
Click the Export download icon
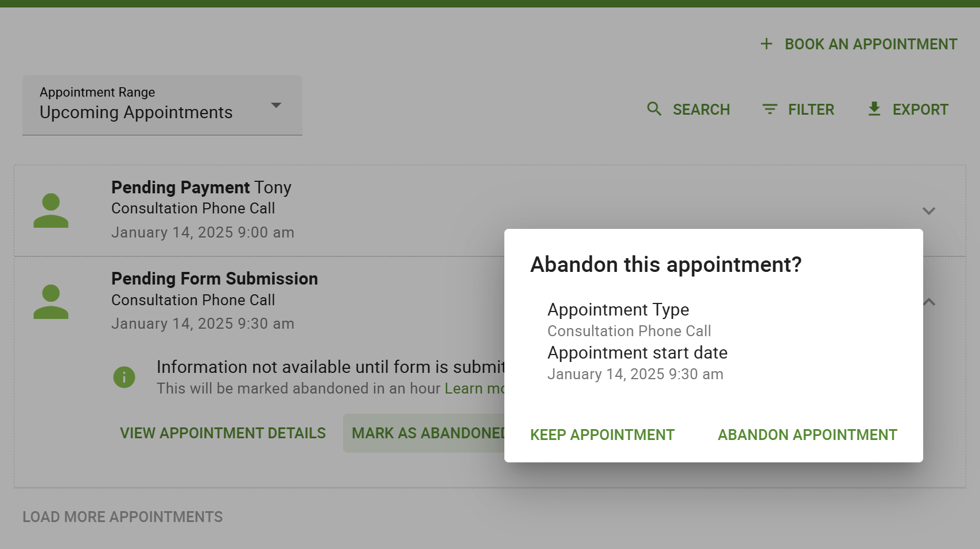(874, 109)
